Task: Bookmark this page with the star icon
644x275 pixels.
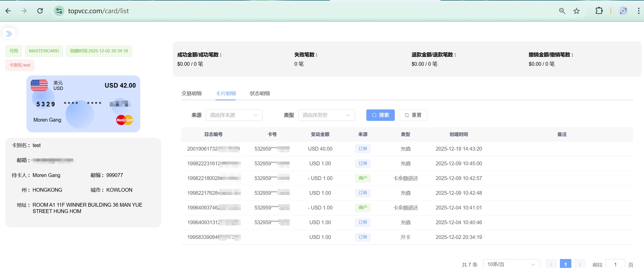Action: pyautogui.click(x=576, y=11)
